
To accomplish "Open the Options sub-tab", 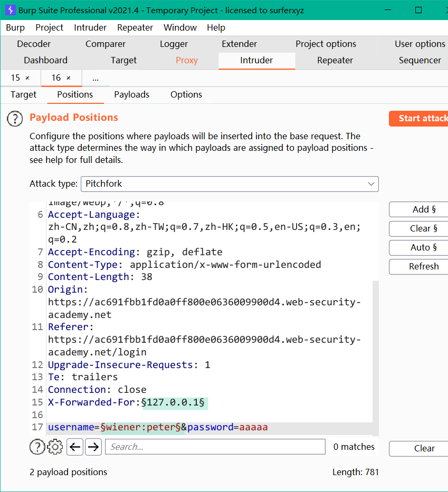I will (x=186, y=95).
